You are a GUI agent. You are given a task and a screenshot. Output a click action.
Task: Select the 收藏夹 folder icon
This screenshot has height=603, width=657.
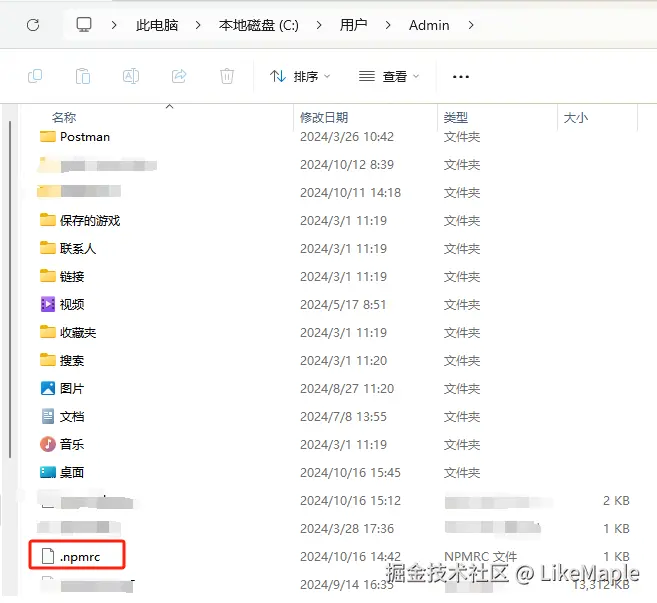pyautogui.click(x=48, y=332)
